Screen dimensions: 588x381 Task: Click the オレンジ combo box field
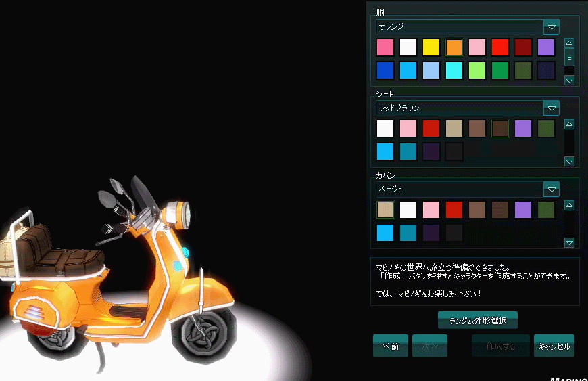(x=460, y=27)
